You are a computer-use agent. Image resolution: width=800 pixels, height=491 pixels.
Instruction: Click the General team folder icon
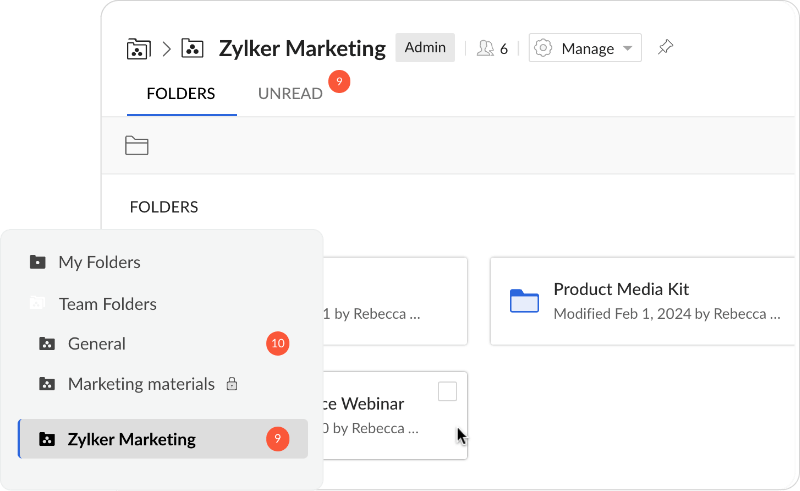coord(46,344)
